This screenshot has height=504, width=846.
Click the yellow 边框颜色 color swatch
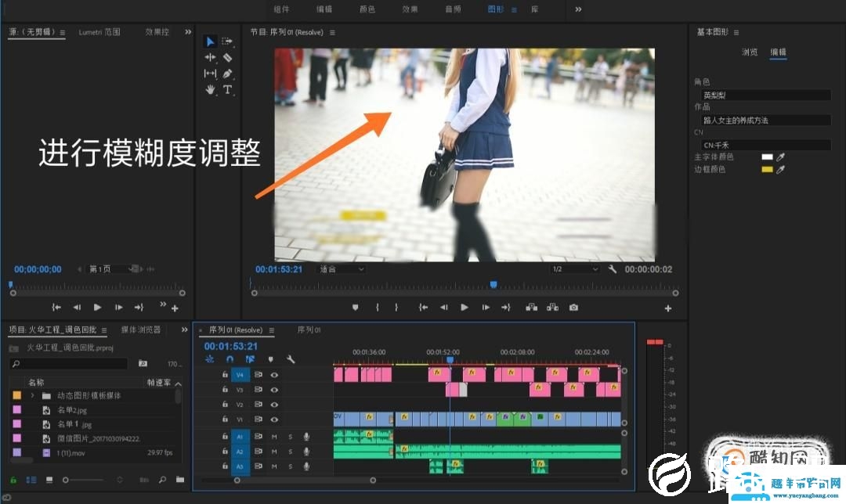pyautogui.click(x=768, y=168)
